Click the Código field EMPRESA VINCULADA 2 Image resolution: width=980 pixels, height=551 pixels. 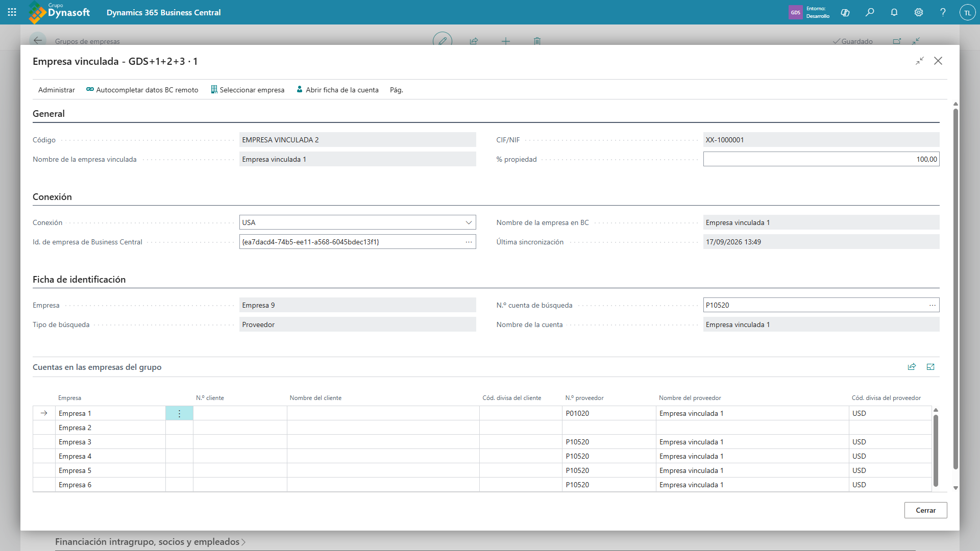357,140
